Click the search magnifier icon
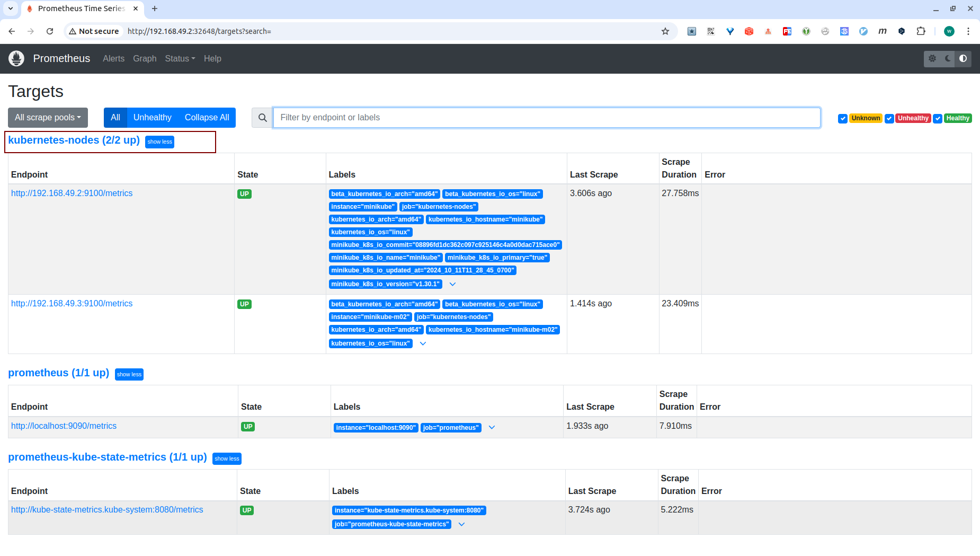This screenshot has height=556, width=980. (x=262, y=118)
